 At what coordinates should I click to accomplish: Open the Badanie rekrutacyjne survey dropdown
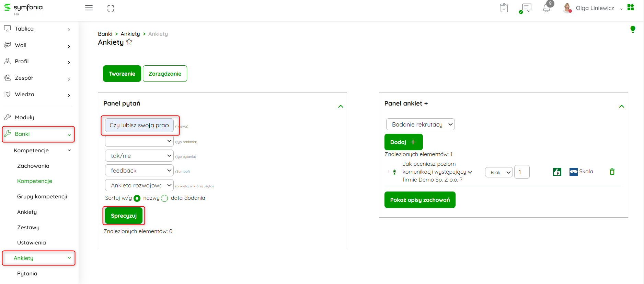pyautogui.click(x=420, y=124)
